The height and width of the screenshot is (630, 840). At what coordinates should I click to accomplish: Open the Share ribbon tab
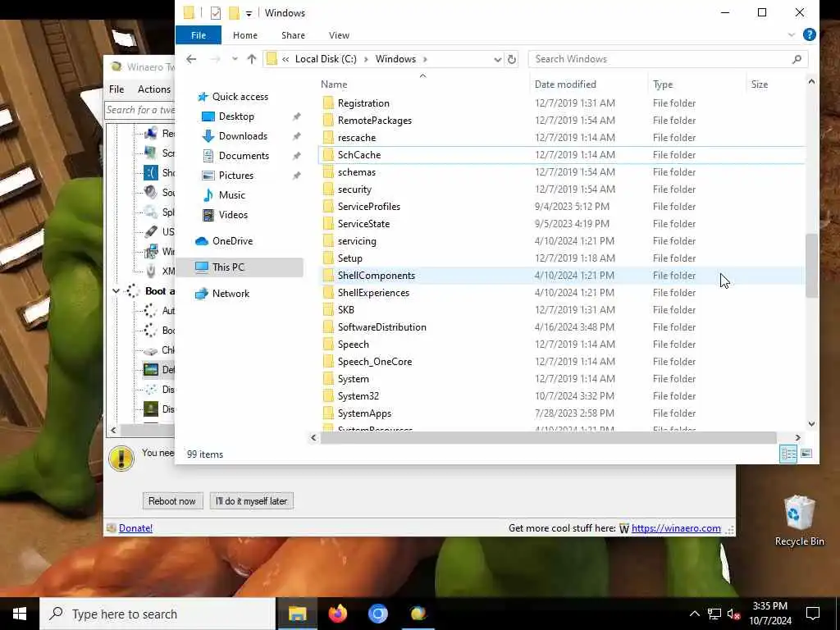pyautogui.click(x=293, y=35)
